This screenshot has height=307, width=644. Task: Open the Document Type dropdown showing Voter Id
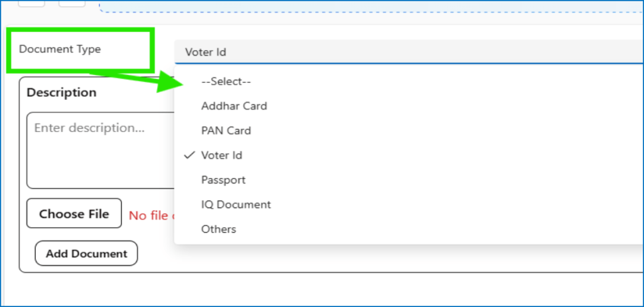pyautogui.click(x=409, y=52)
